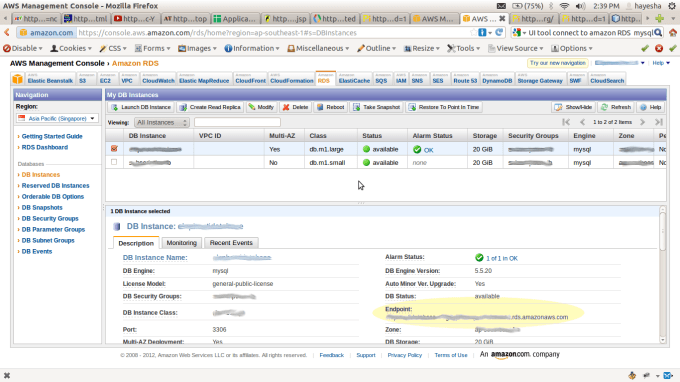Image resolution: width=680 pixels, height=382 pixels.
Task: Open the CSS toolbar menu
Action: tap(113, 49)
